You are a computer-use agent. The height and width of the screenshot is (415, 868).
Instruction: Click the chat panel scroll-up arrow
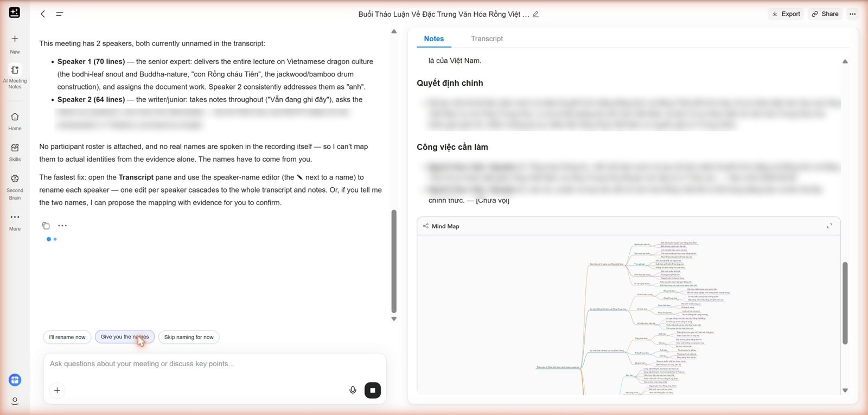tap(394, 31)
